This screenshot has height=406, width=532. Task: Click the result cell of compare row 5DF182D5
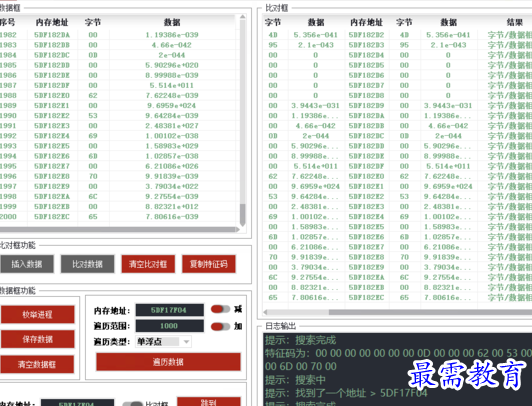point(510,65)
